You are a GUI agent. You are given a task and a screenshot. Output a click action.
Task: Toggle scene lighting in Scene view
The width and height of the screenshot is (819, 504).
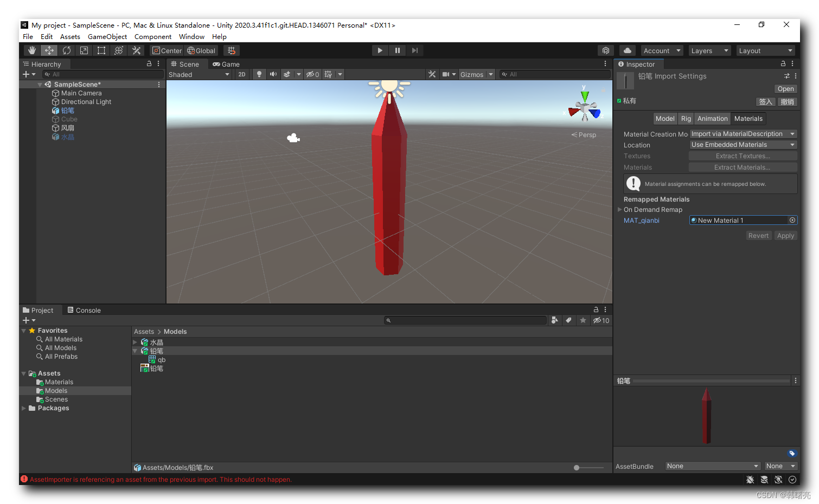tap(260, 74)
